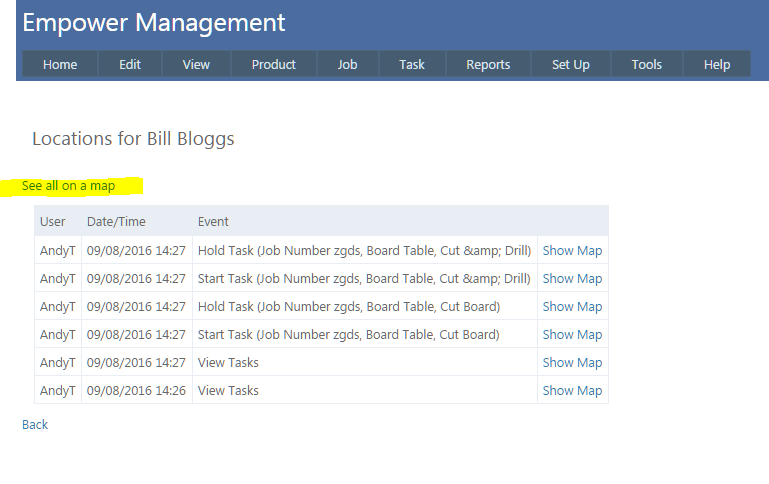Click the Back link

pos(35,425)
